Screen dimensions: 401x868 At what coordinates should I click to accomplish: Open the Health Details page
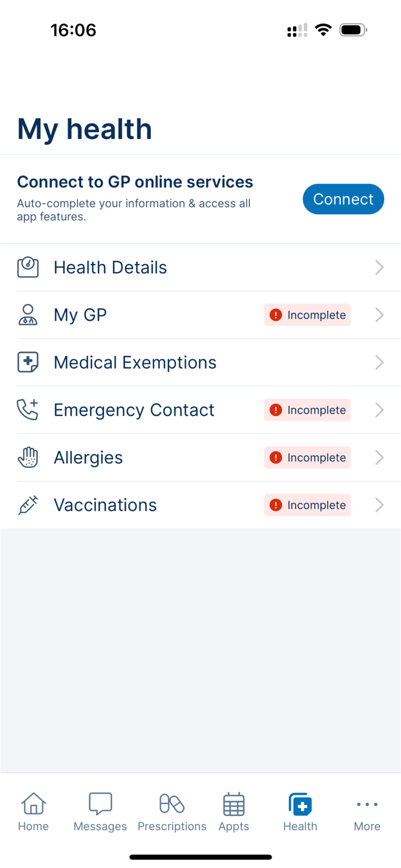pyautogui.click(x=110, y=267)
